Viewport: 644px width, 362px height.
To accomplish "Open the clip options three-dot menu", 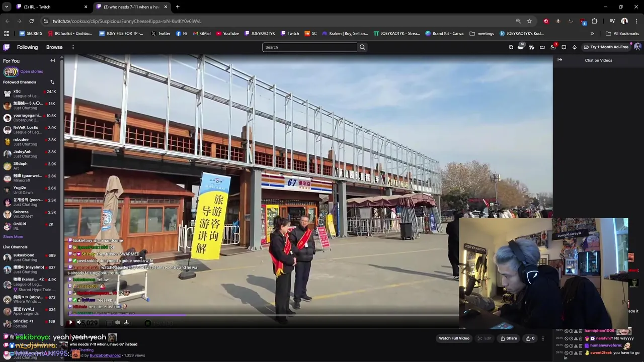I will (543, 338).
